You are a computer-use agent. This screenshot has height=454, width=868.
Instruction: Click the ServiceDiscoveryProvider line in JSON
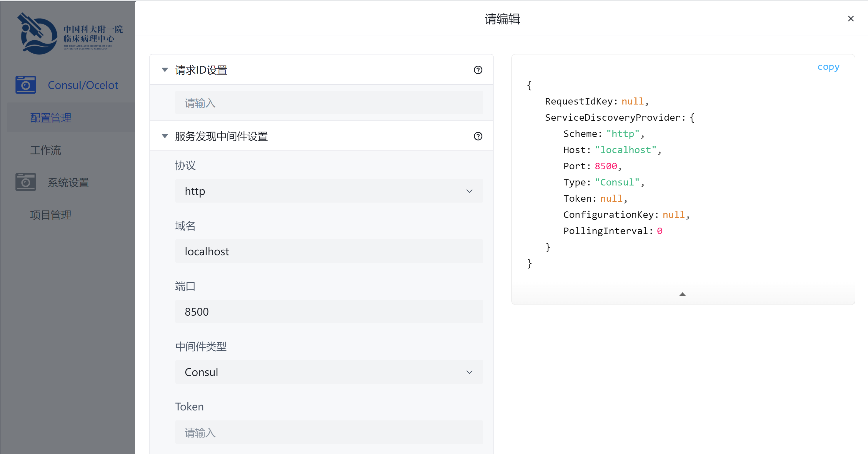click(620, 117)
